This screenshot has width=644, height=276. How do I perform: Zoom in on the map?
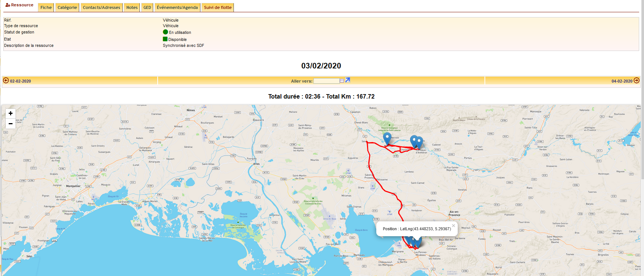pos(10,113)
